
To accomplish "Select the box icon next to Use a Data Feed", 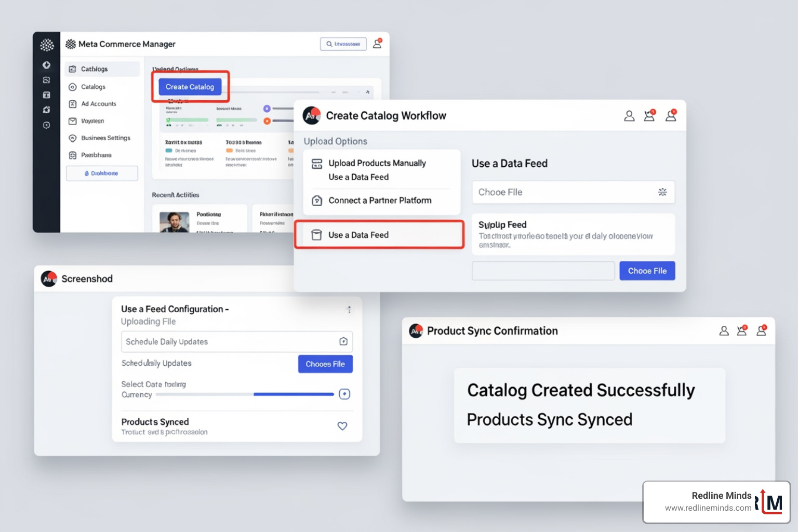I will (x=317, y=234).
